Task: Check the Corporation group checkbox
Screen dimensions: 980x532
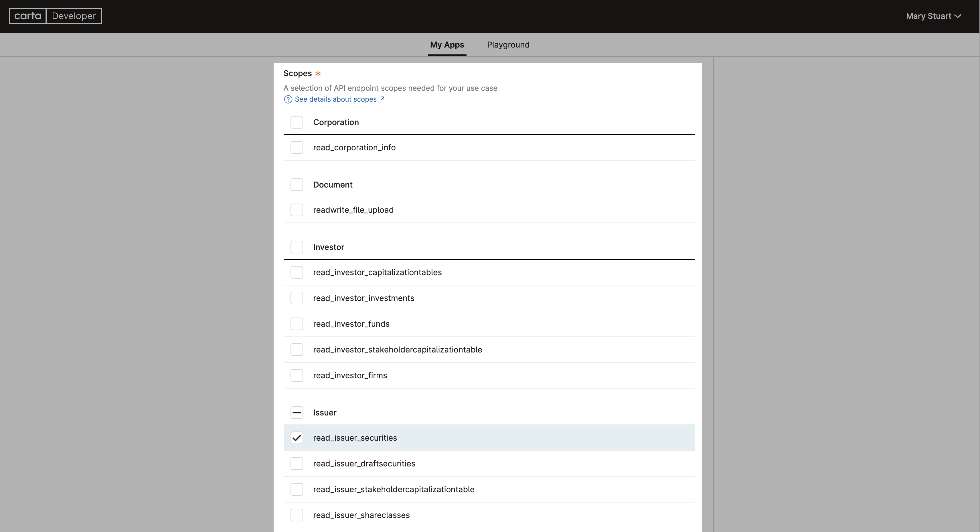Action: tap(296, 122)
